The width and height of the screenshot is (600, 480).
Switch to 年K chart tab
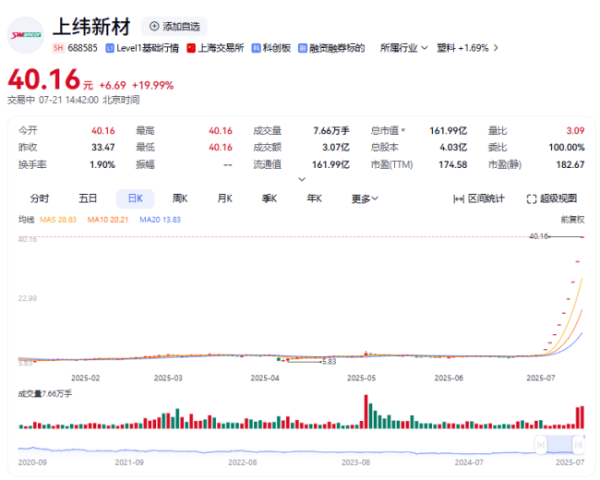[314, 198]
